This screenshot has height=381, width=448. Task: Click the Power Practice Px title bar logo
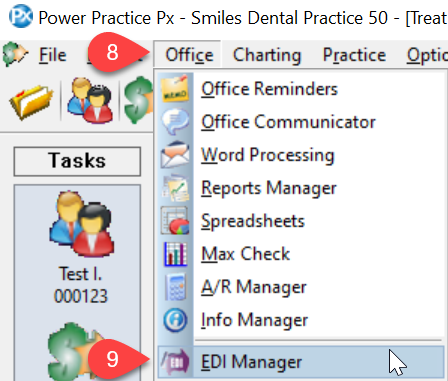[x=21, y=16]
